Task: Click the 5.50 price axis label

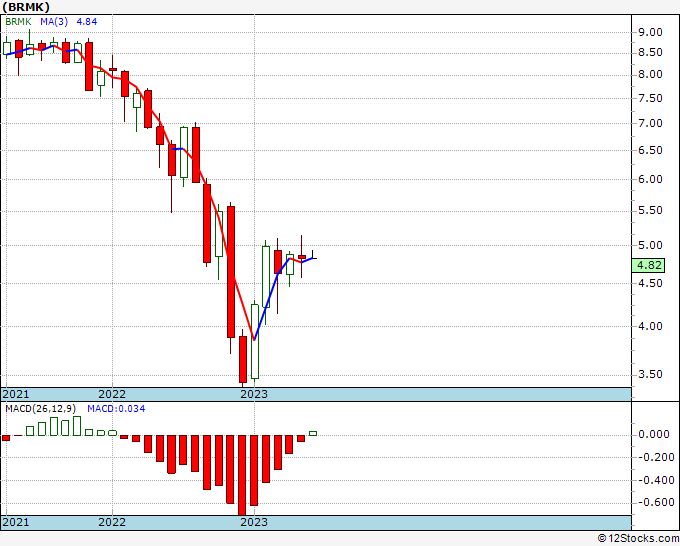Action: coord(650,210)
